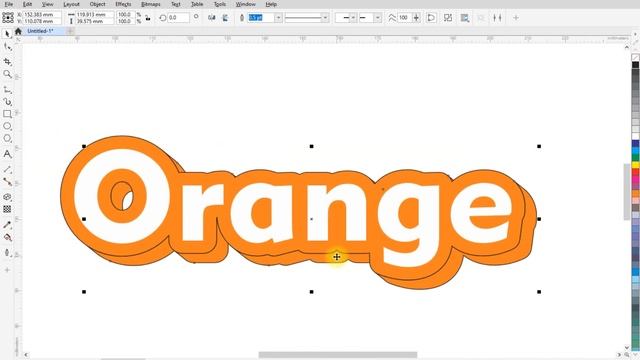Open the outline width dropdown
The image size is (640, 360).
tap(278, 18)
